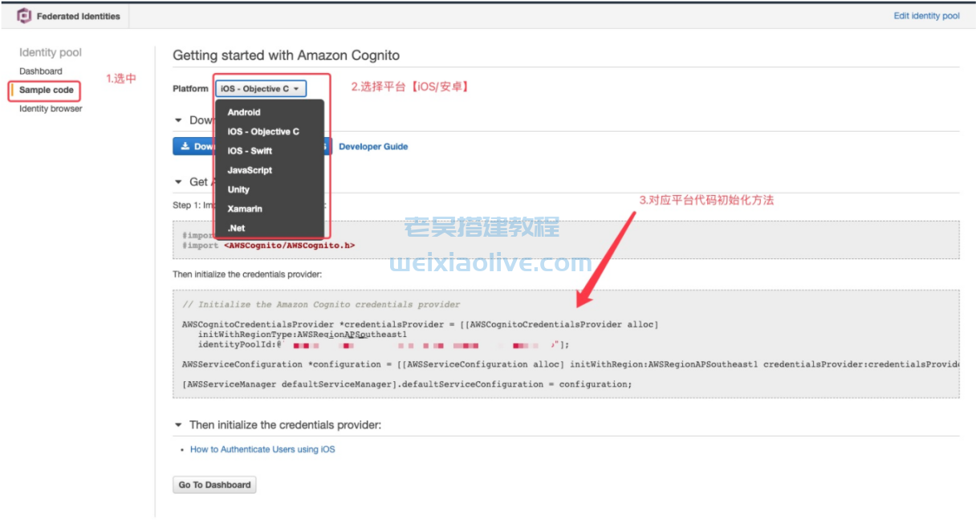Click the Edit identity pool link
Viewport: 980px width, 528px height.
click(x=926, y=16)
